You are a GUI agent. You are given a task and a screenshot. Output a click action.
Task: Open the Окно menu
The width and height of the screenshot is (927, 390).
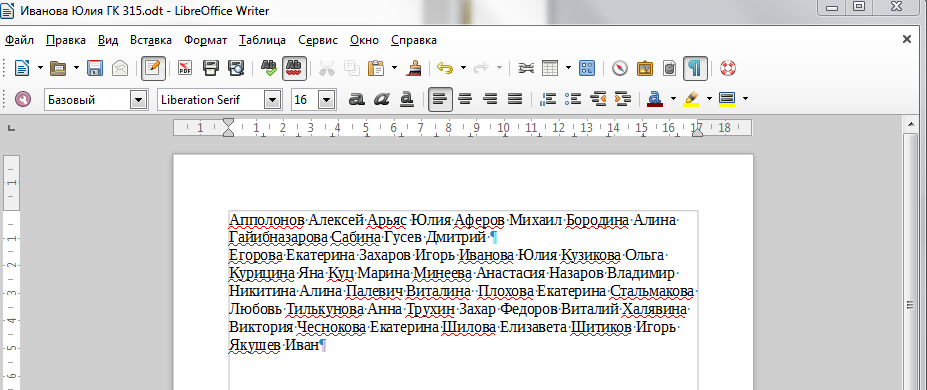point(364,40)
